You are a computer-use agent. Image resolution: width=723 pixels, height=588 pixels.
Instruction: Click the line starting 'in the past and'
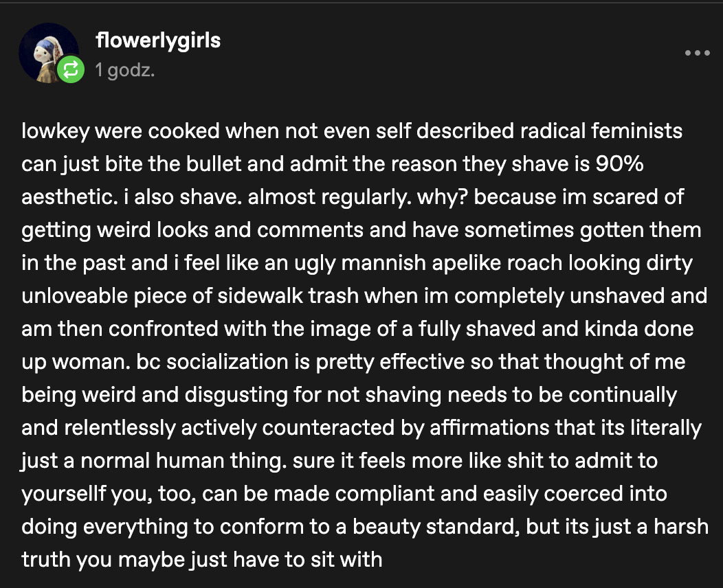(357, 263)
